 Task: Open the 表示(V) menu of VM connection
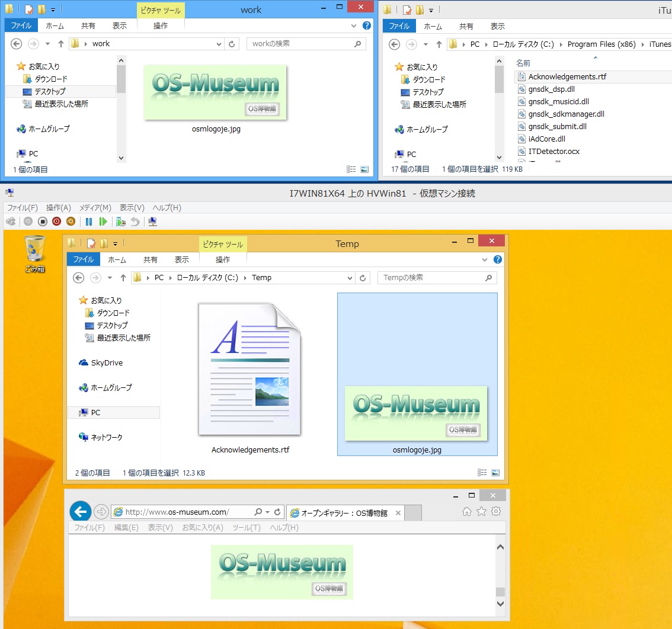click(x=132, y=208)
